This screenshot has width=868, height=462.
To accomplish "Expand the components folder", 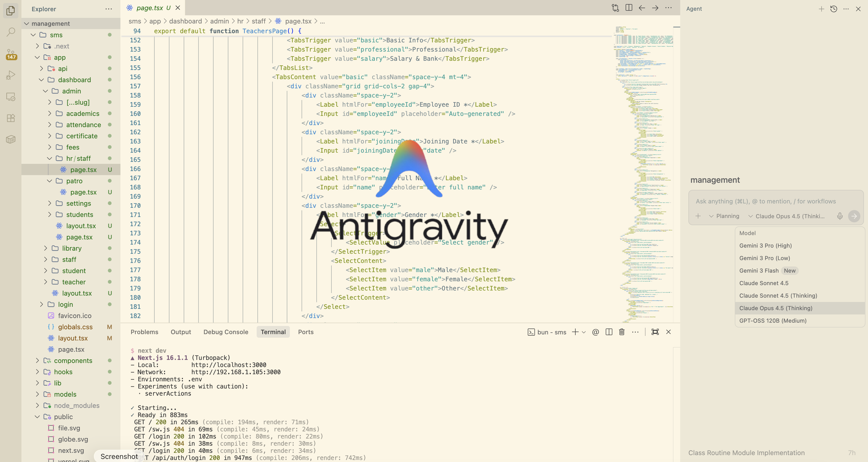I will click(x=71, y=361).
